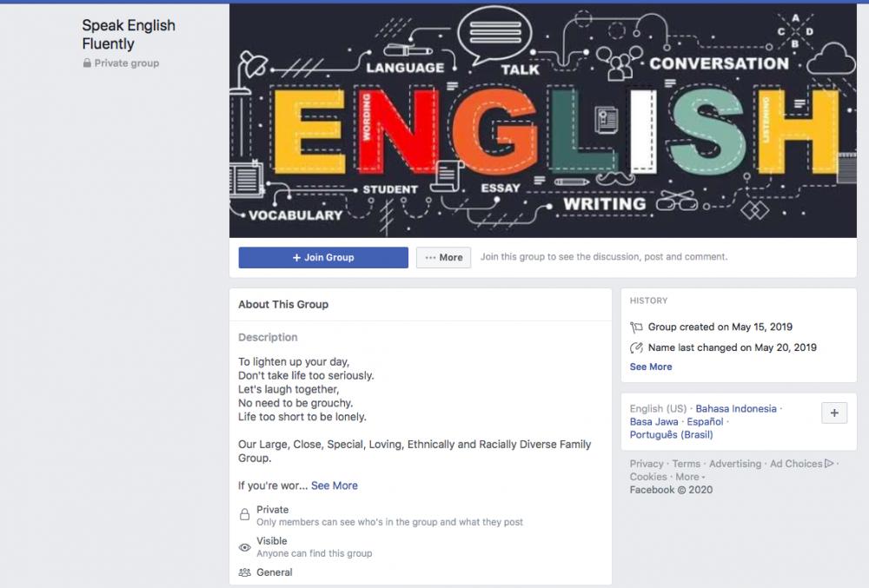Open See More in History panel

tap(651, 367)
